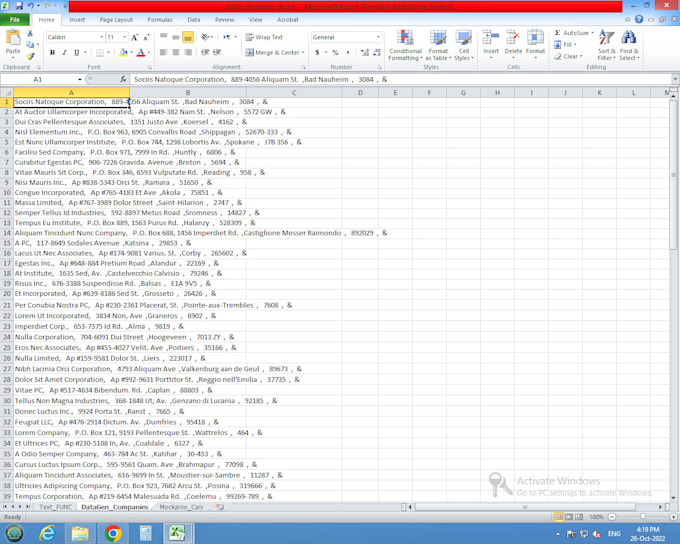Open Find & Select menu

point(629,46)
